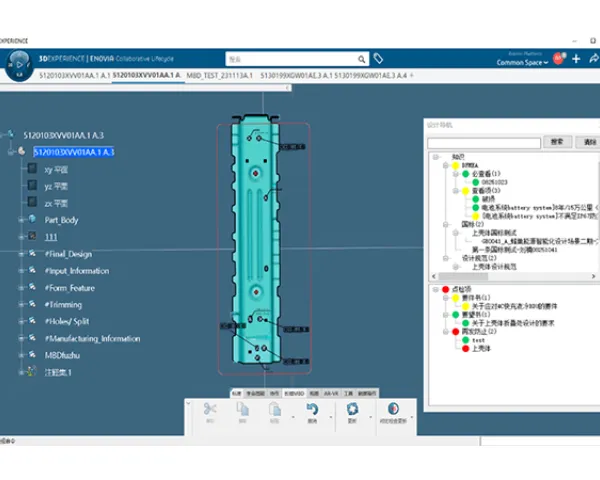Select the #Final_Design tree item
Viewport: 600px width, 480px height.
(x=68, y=254)
